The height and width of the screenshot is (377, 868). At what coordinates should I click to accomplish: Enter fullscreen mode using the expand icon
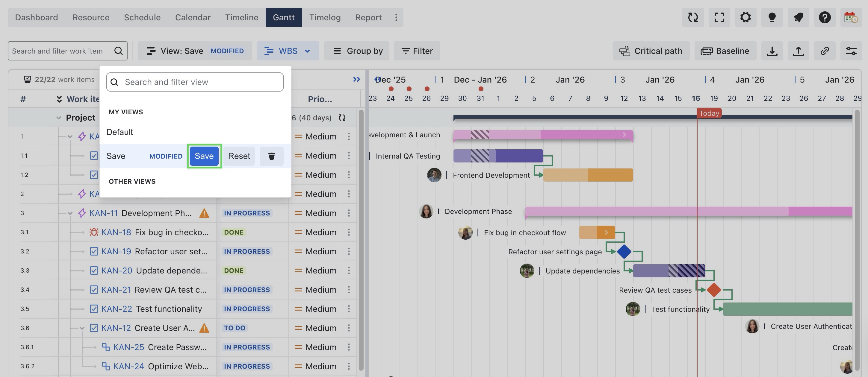point(719,17)
